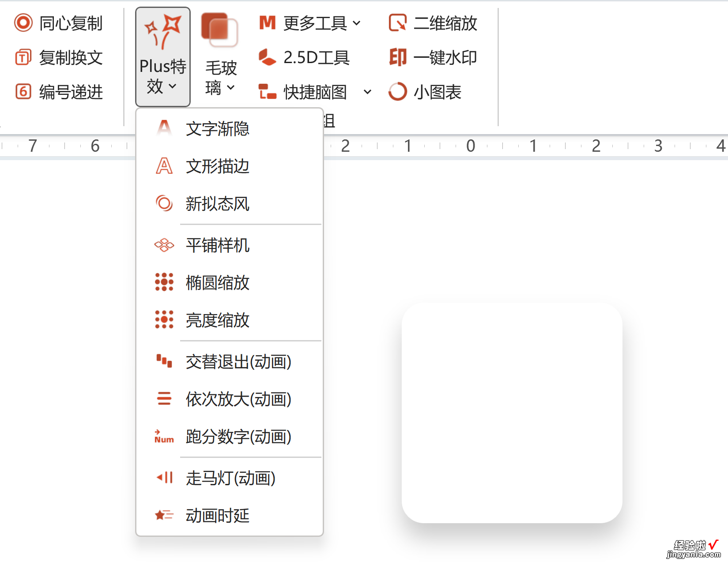Click the 更多工具 M icon
Screen dimensions: 728x562
click(x=267, y=22)
